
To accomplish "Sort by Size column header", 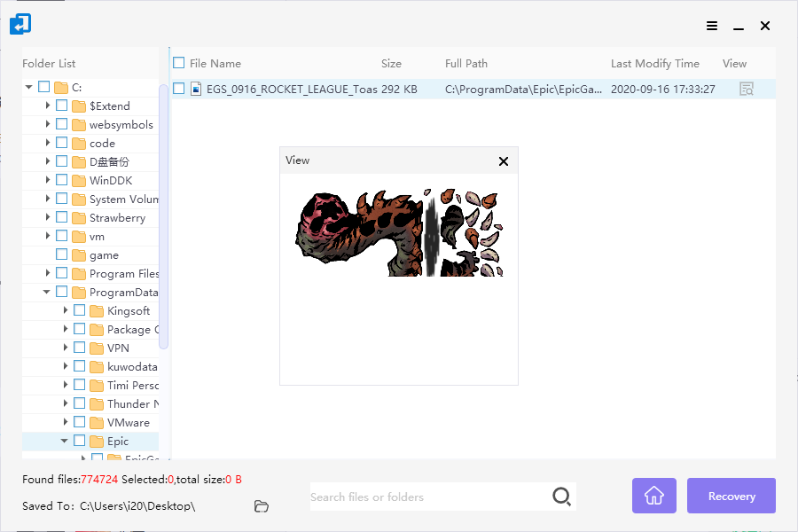I will (391, 64).
